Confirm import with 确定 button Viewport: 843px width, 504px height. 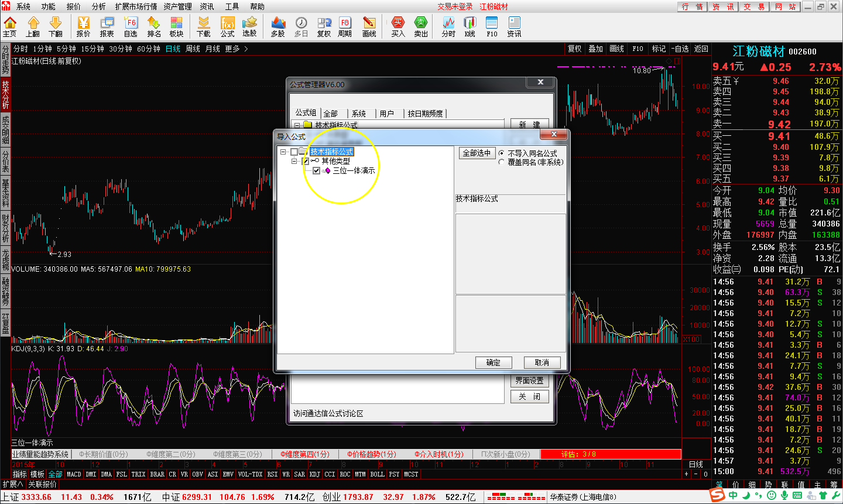click(x=494, y=362)
